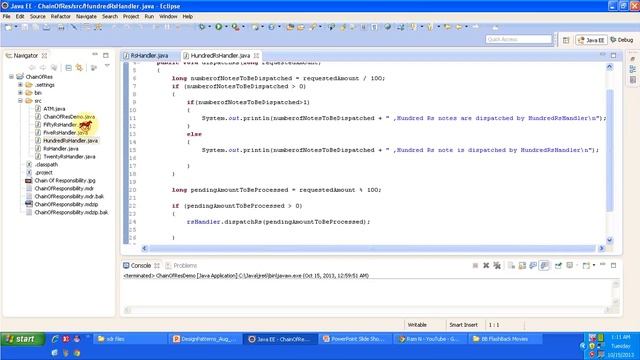The height and width of the screenshot is (360, 640).
Task: Open the Source menu
Action: coord(38,17)
